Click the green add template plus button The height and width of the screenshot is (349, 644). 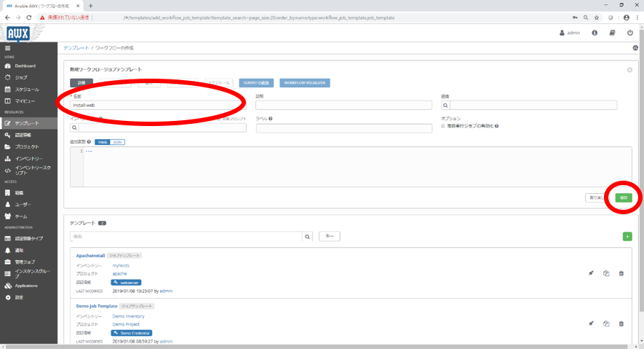point(627,237)
